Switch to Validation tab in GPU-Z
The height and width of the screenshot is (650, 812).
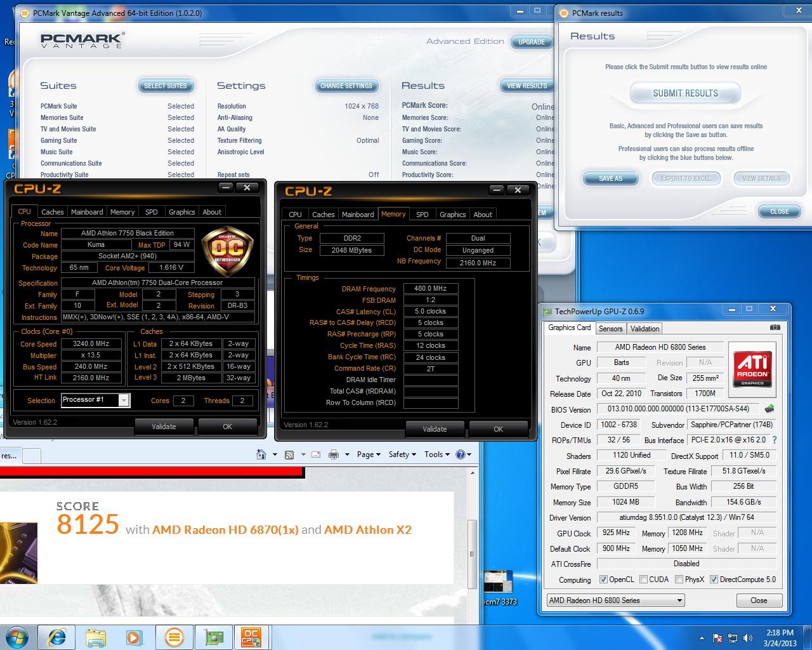pos(645,328)
